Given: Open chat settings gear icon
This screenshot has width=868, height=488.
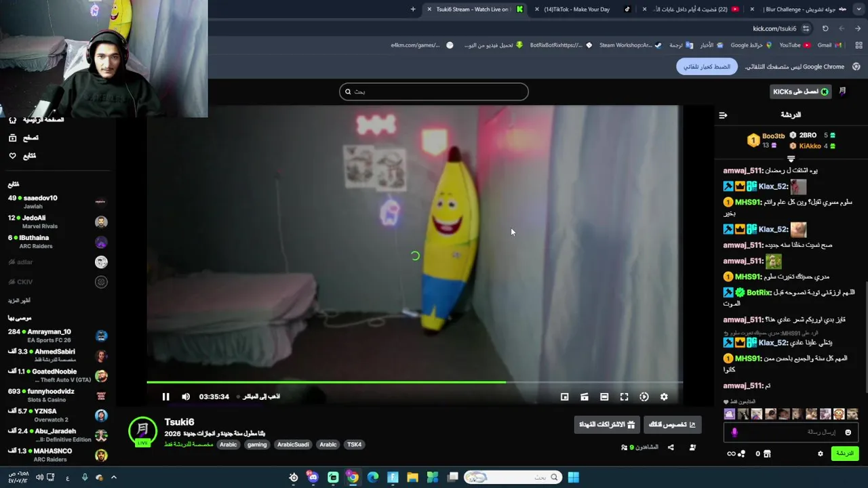Looking at the screenshot, I should (x=821, y=454).
